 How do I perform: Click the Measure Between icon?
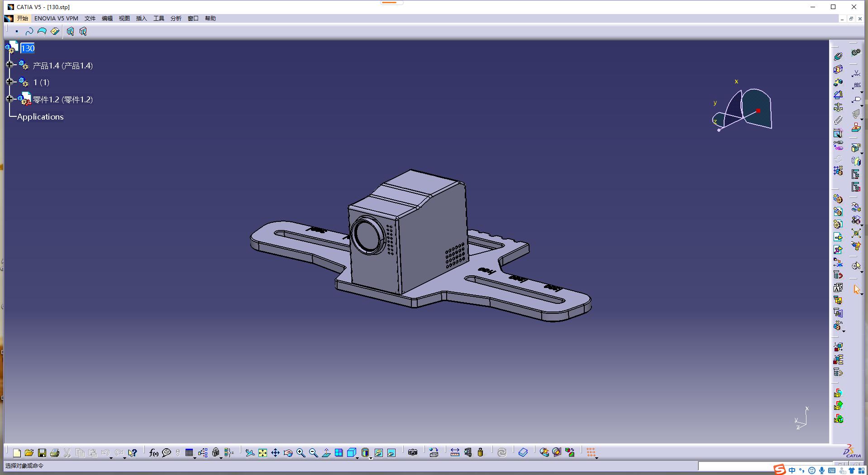click(x=455, y=453)
